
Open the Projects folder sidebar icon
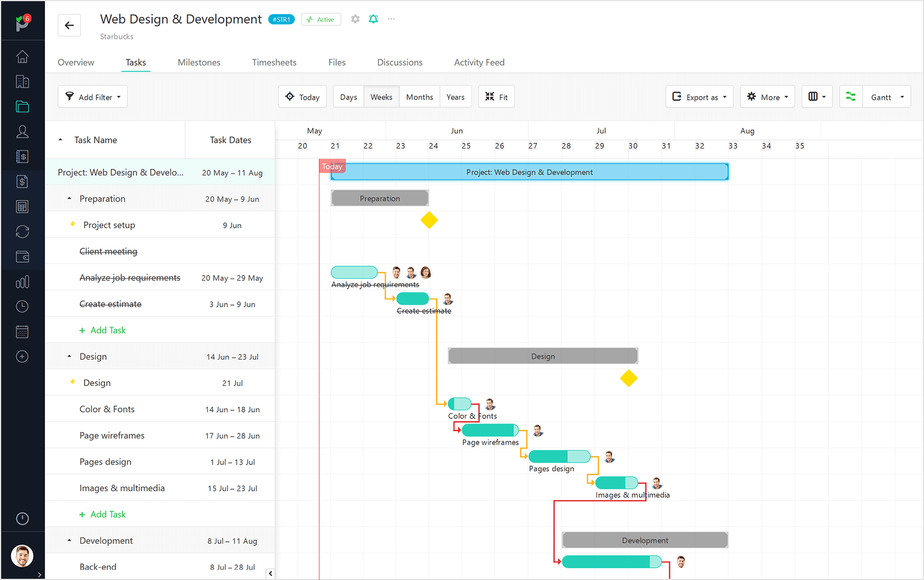click(x=23, y=106)
